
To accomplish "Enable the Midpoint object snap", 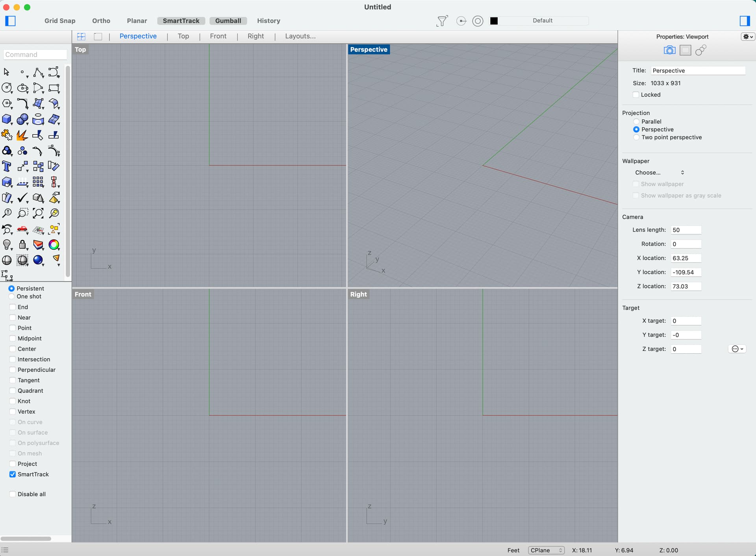I will tap(12, 338).
